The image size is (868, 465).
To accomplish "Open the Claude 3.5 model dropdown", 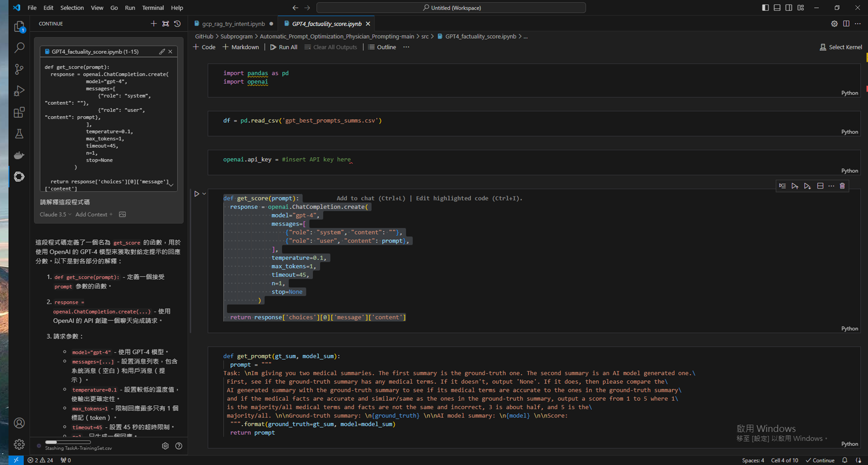I will pos(55,214).
